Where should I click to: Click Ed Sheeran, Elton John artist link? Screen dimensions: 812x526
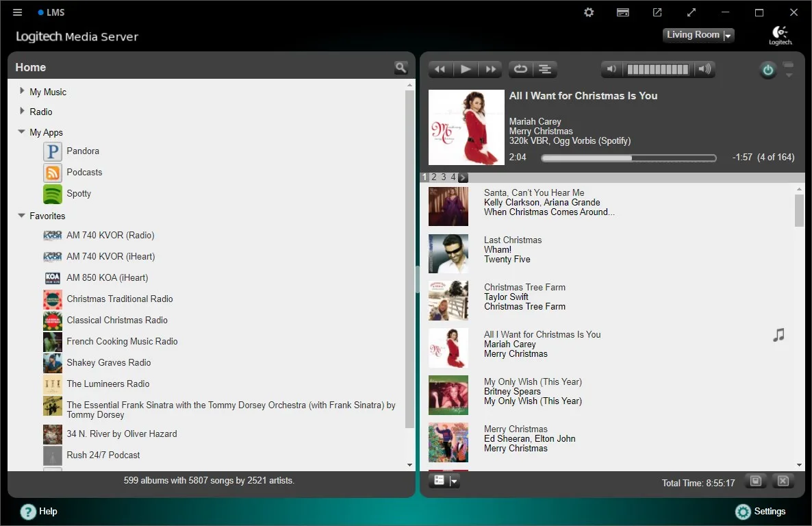coord(530,439)
